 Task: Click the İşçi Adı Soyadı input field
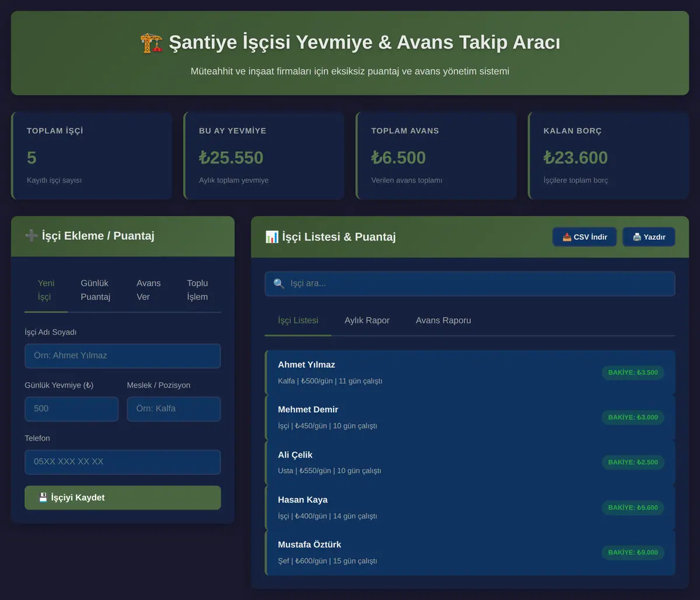[123, 355]
